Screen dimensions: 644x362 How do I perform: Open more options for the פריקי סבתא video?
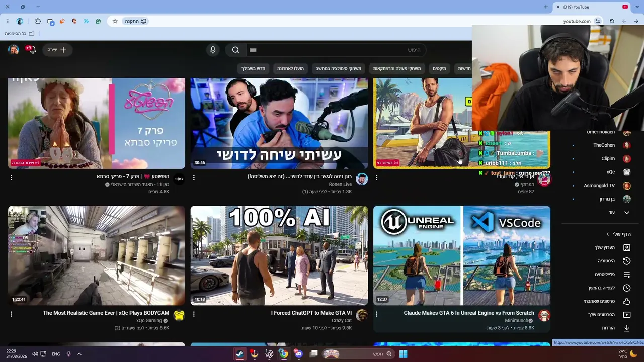click(11, 177)
